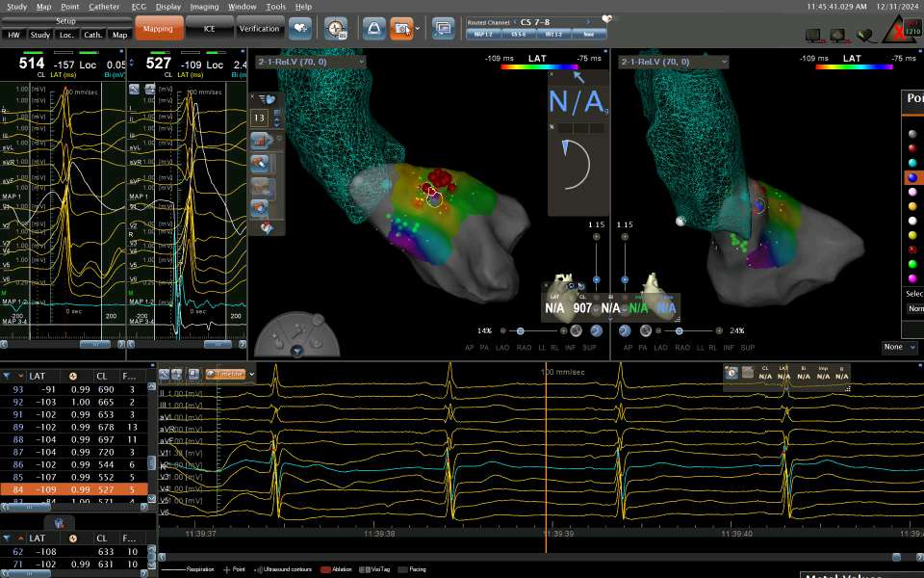Open the Tools menu
The height and width of the screenshot is (578, 924).
pos(275,7)
